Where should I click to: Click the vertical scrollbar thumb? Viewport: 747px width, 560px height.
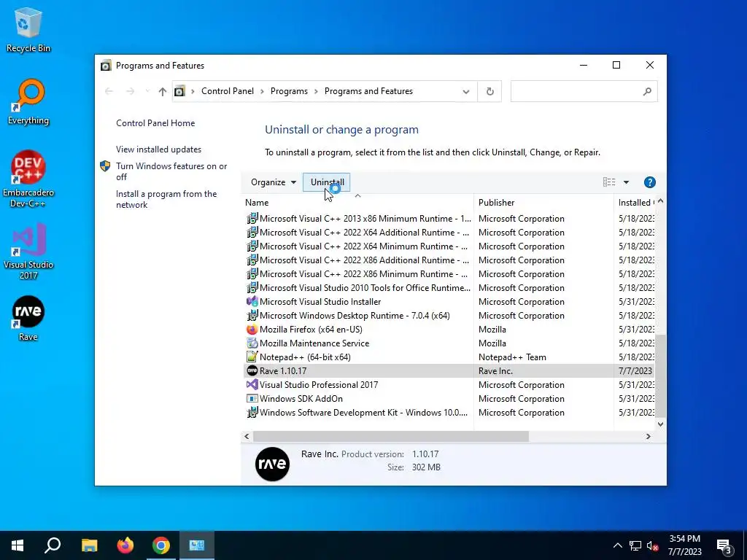point(660,376)
